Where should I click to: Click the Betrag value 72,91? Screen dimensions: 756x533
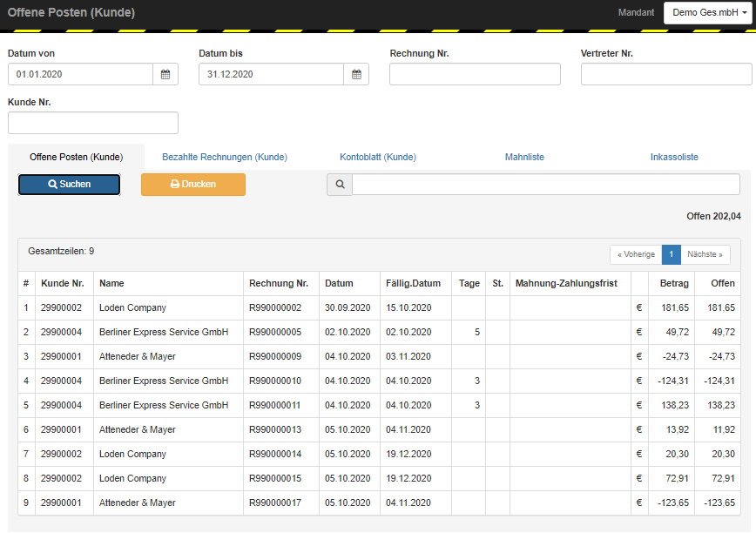[678, 478]
